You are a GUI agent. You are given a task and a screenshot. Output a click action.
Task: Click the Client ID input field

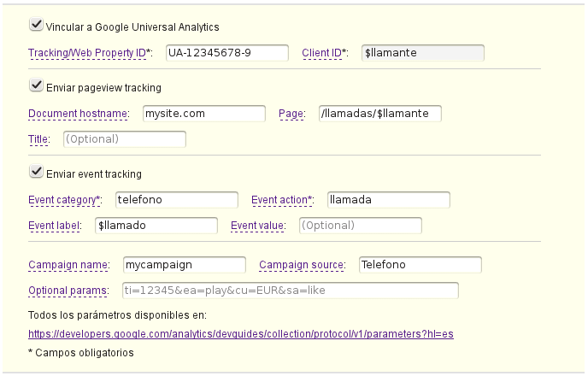pyautogui.click(x=422, y=53)
